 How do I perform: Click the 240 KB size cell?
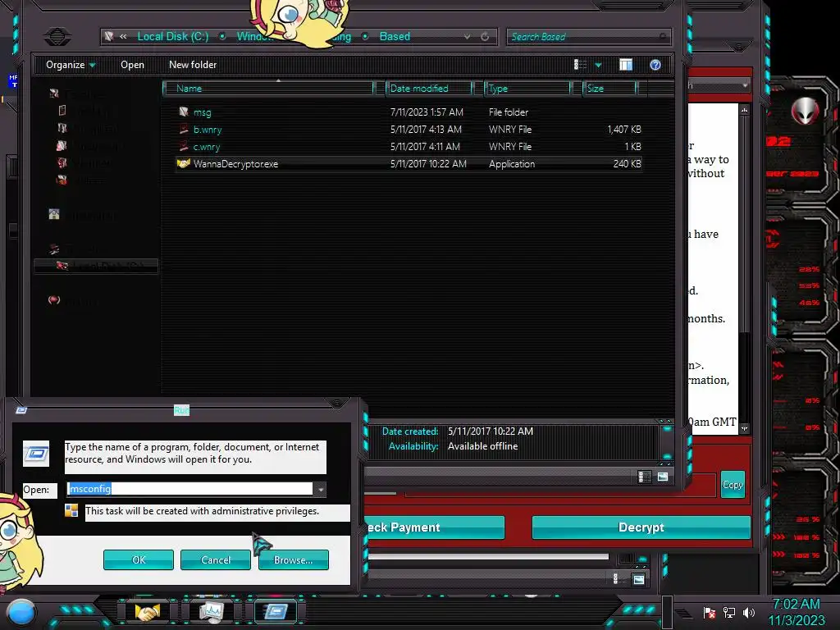[627, 164]
